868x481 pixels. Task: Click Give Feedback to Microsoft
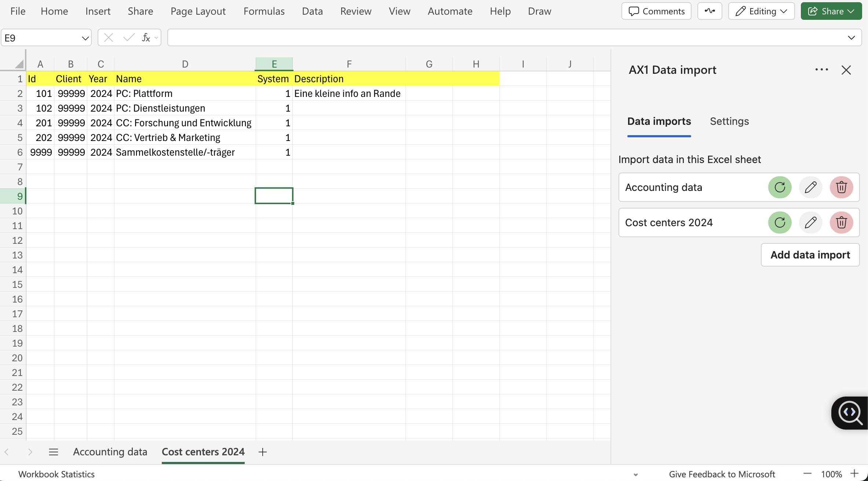point(722,474)
